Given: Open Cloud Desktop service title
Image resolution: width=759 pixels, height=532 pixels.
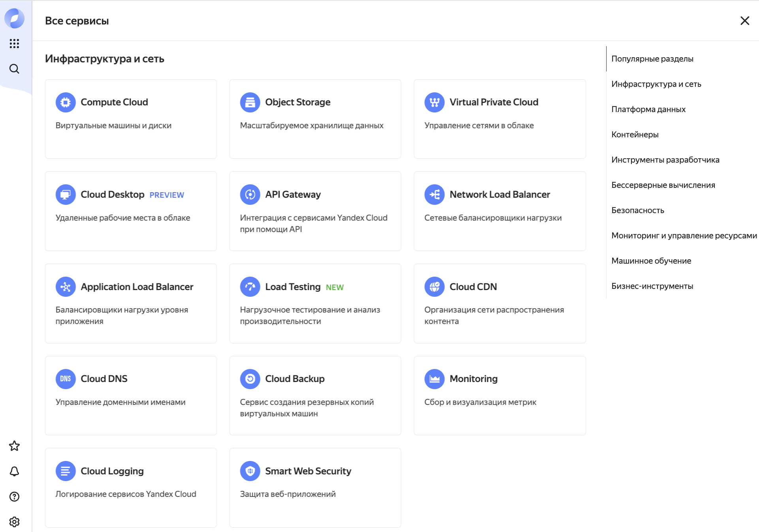Looking at the screenshot, I should [113, 195].
